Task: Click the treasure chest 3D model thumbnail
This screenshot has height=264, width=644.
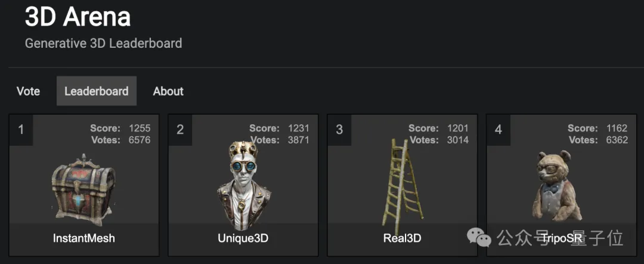Action: coord(84,190)
